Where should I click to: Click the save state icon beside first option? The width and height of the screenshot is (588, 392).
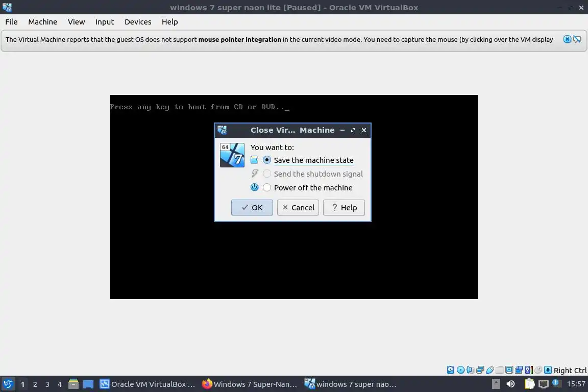[254, 160]
